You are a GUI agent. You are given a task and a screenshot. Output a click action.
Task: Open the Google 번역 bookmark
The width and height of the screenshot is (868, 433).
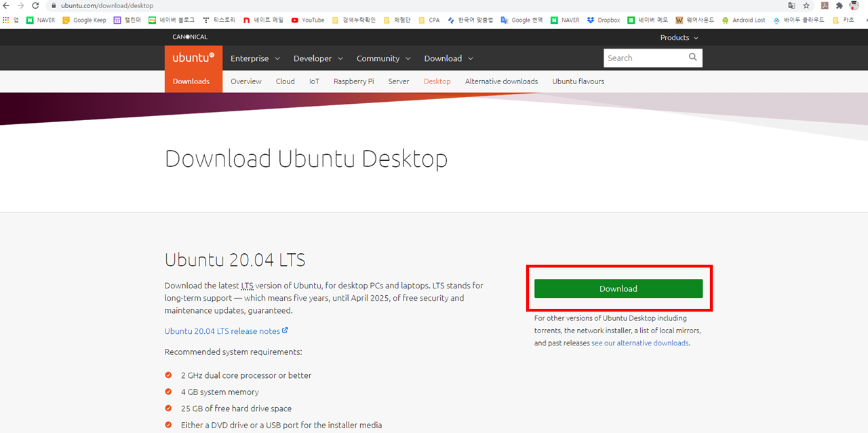(522, 20)
